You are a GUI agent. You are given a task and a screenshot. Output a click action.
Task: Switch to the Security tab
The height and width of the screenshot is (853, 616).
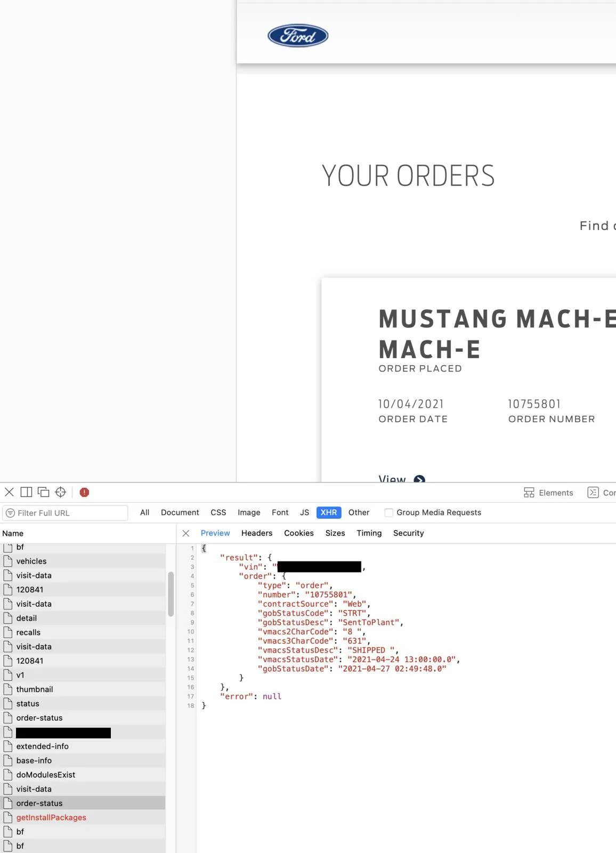tap(408, 533)
